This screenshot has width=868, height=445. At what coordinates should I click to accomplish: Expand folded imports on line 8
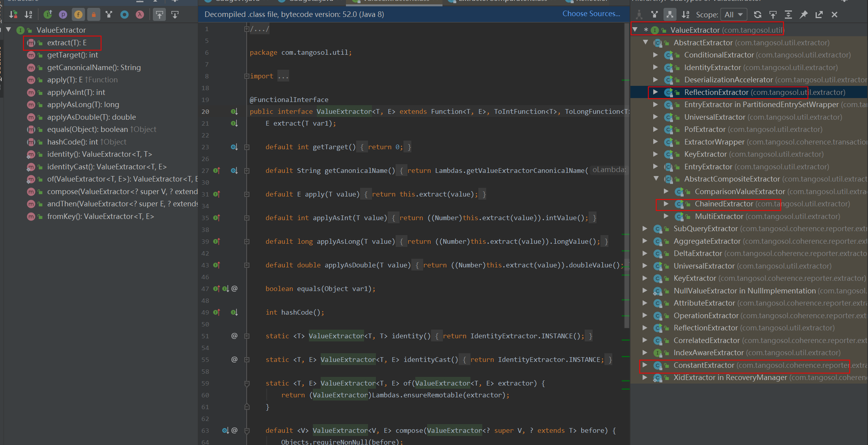click(x=247, y=76)
